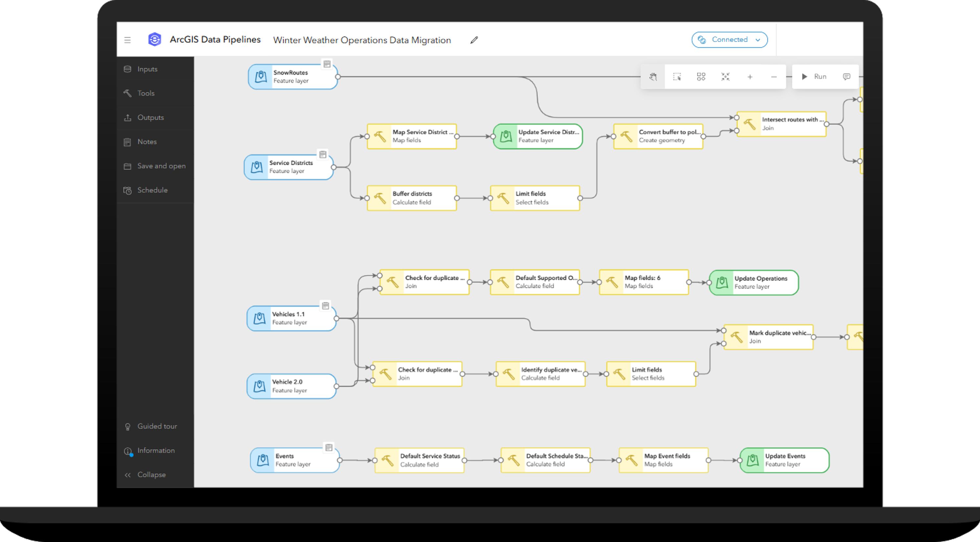Open the Schedule panel
The width and height of the screenshot is (980, 542).
pyautogui.click(x=152, y=190)
